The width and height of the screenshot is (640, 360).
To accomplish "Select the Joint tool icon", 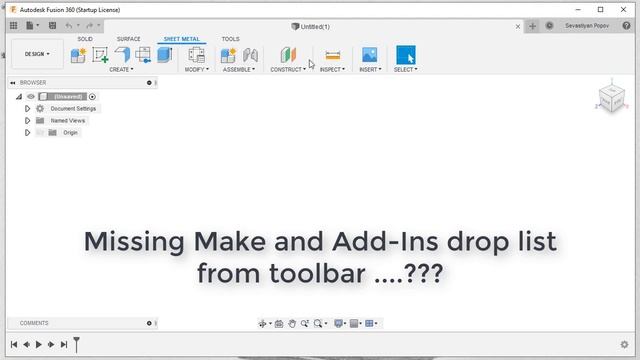I will click(x=250, y=55).
